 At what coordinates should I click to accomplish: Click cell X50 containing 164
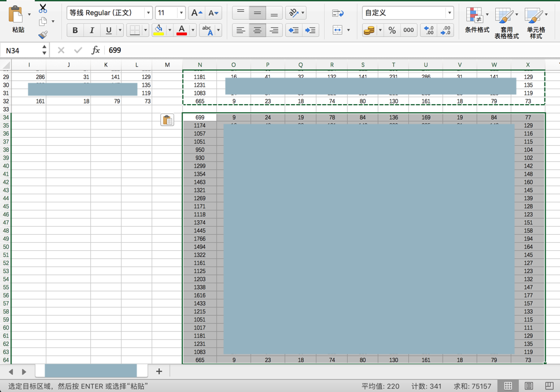click(x=528, y=247)
